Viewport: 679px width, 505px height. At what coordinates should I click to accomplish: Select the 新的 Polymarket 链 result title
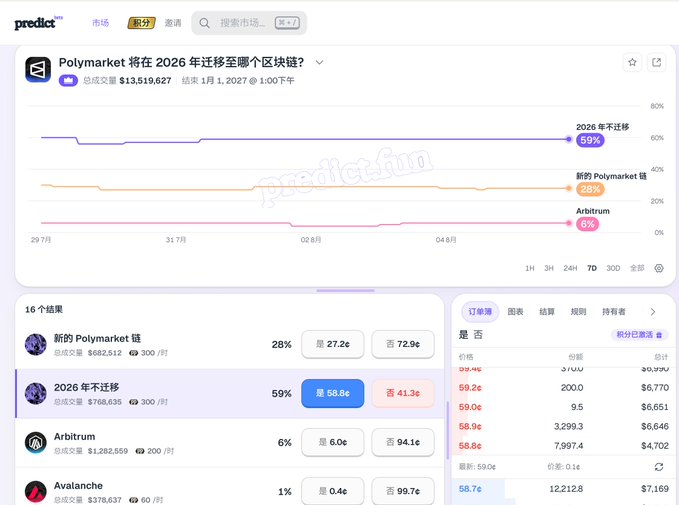click(x=97, y=339)
